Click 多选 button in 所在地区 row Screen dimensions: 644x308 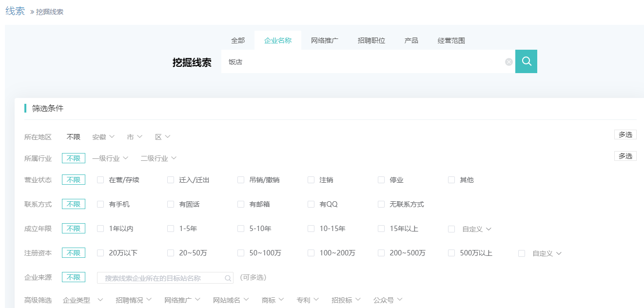[625, 135]
